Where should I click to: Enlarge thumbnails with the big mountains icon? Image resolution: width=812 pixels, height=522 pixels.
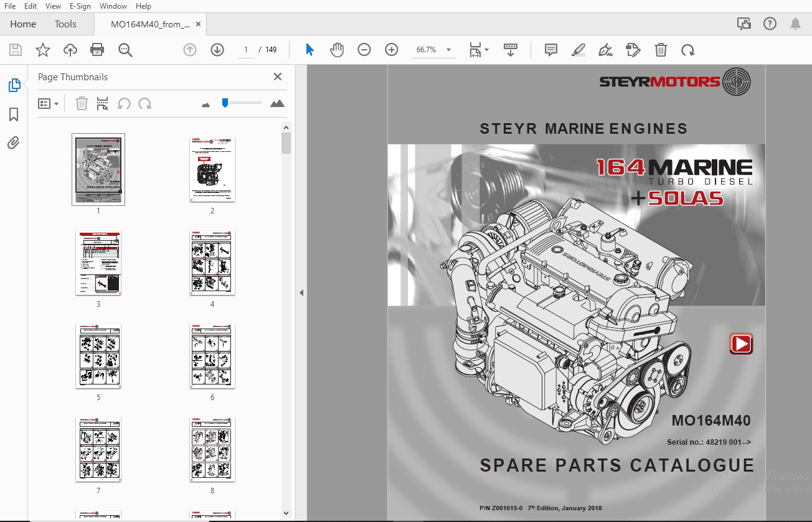pos(278,103)
